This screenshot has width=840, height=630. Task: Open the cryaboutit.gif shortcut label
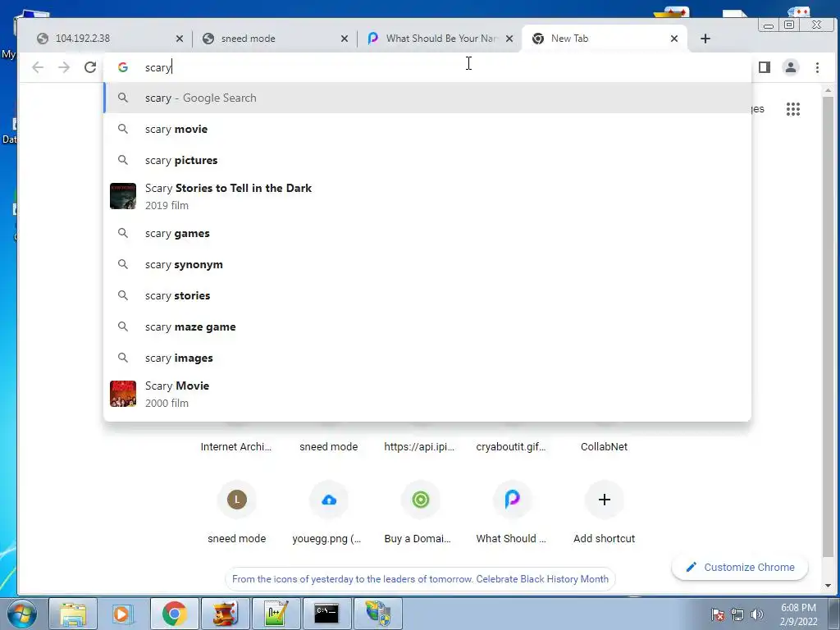point(511,447)
